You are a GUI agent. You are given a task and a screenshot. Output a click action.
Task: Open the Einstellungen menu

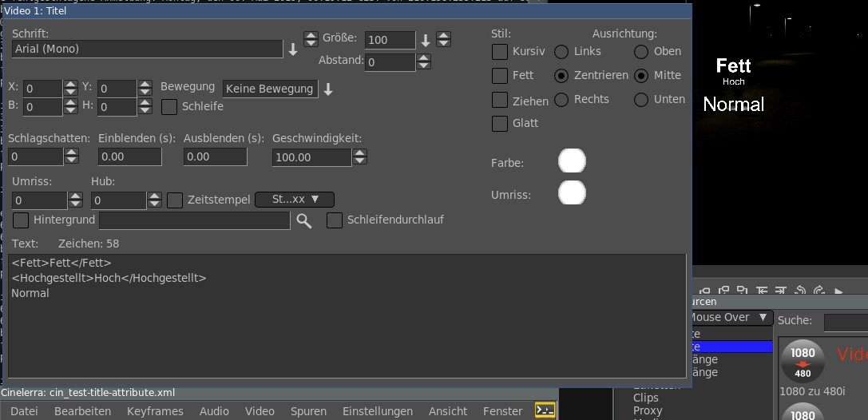click(x=378, y=411)
